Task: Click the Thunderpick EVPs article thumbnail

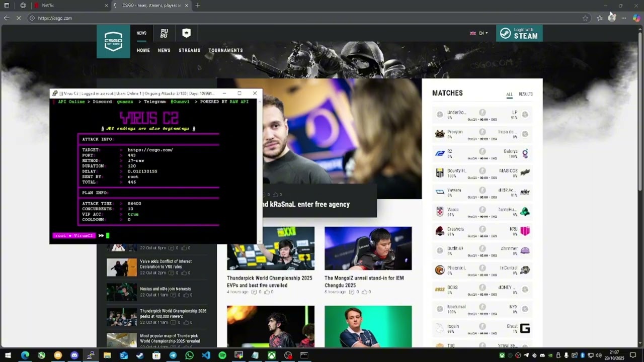Action: pos(271,248)
